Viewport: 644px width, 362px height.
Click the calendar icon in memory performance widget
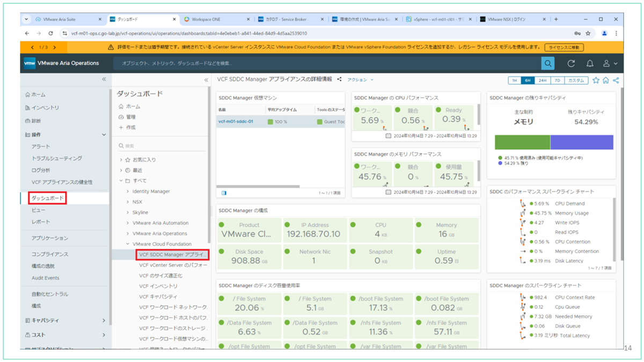(389, 192)
